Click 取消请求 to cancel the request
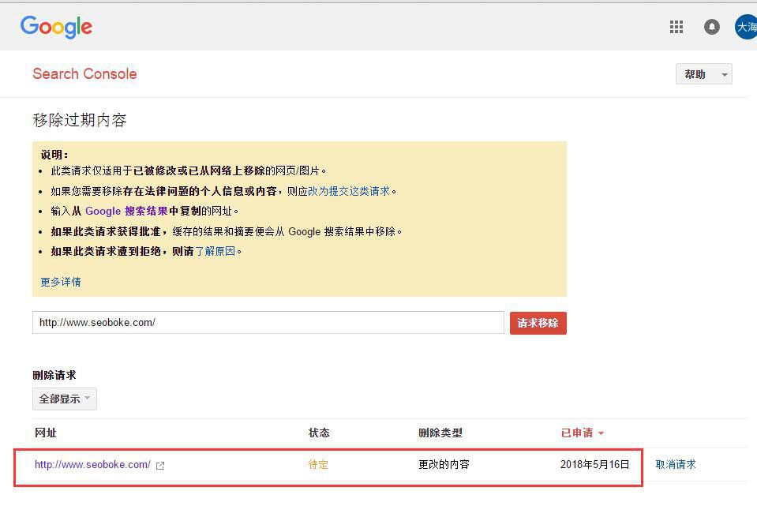The image size is (757, 532). (676, 464)
